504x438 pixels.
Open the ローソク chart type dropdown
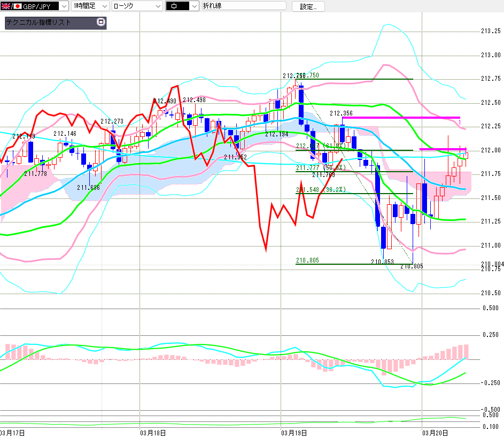click(x=158, y=6)
